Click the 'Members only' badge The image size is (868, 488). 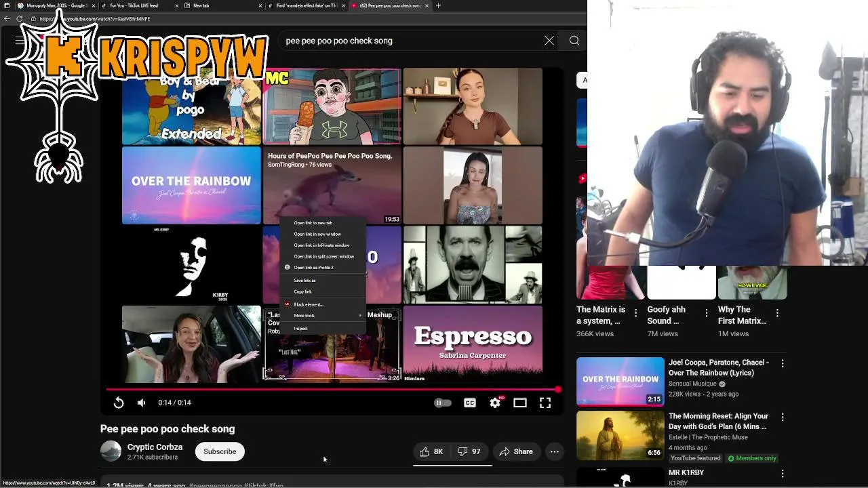[751, 458]
